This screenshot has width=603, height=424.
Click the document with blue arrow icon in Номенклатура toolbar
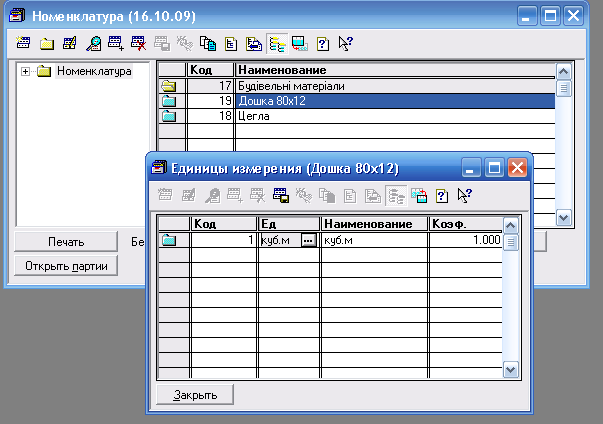[254, 43]
